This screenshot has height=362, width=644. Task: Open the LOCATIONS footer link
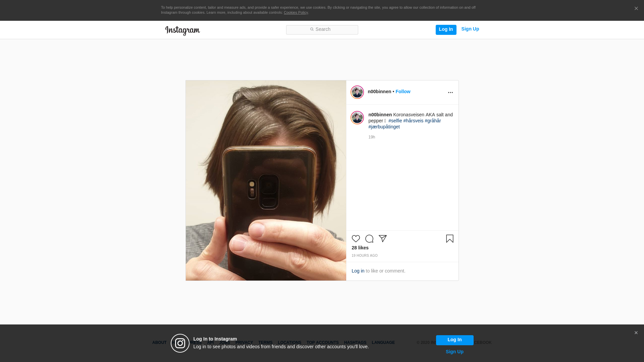pyautogui.click(x=289, y=343)
